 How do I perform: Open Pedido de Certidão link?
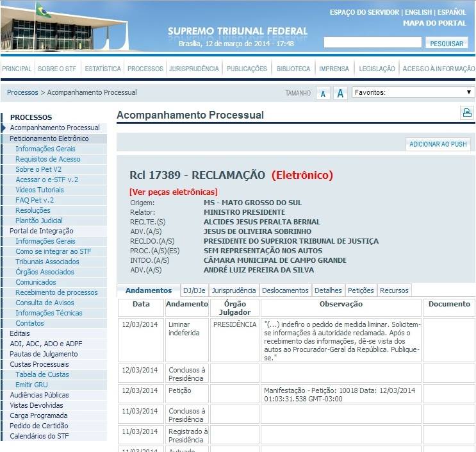click(x=39, y=426)
